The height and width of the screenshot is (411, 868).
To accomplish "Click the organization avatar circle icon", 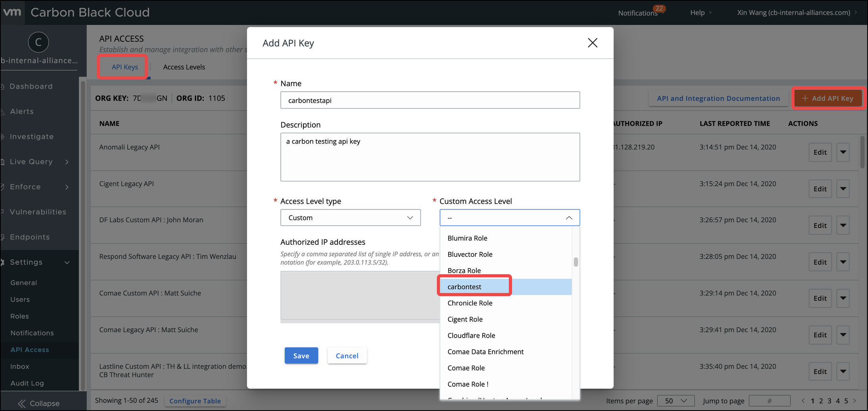I will (x=39, y=42).
